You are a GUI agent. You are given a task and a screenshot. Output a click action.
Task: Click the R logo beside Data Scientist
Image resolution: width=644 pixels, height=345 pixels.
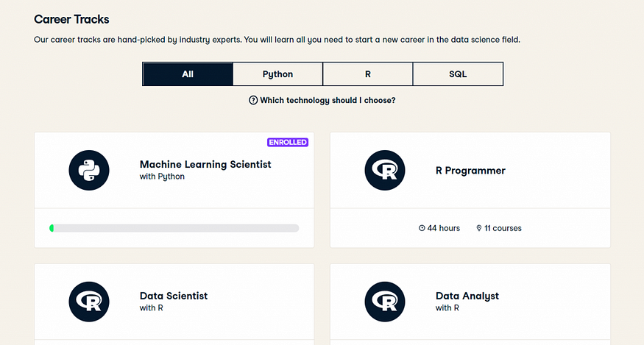[89, 302]
